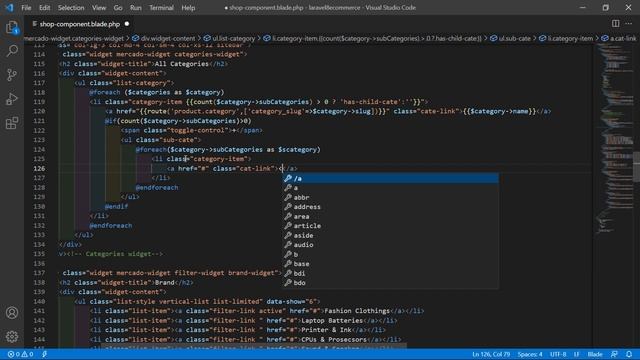Choose the 'address' autocomplete suggestion
This screenshot has height=360, width=640.
tap(390, 207)
